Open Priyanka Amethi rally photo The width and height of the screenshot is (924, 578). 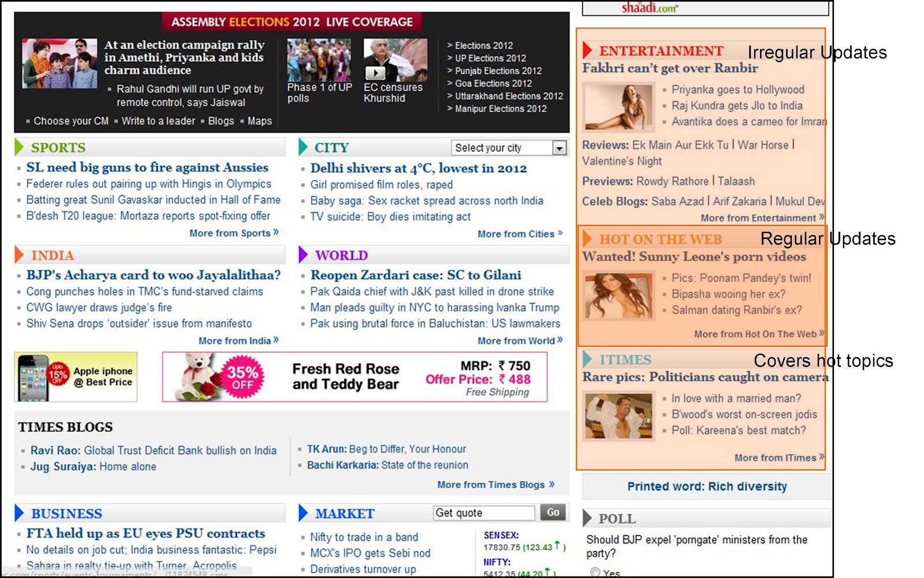(x=59, y=63)
